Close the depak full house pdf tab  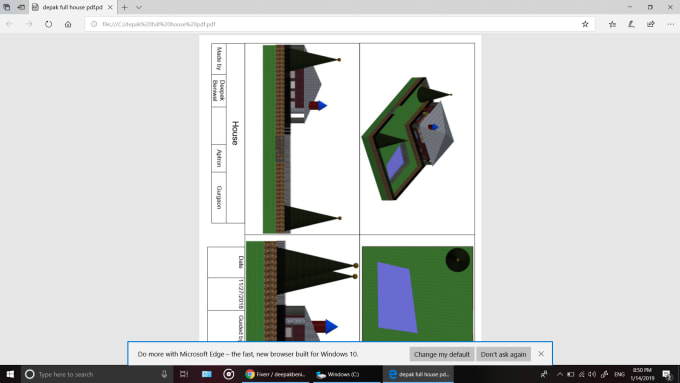(110, 7)
